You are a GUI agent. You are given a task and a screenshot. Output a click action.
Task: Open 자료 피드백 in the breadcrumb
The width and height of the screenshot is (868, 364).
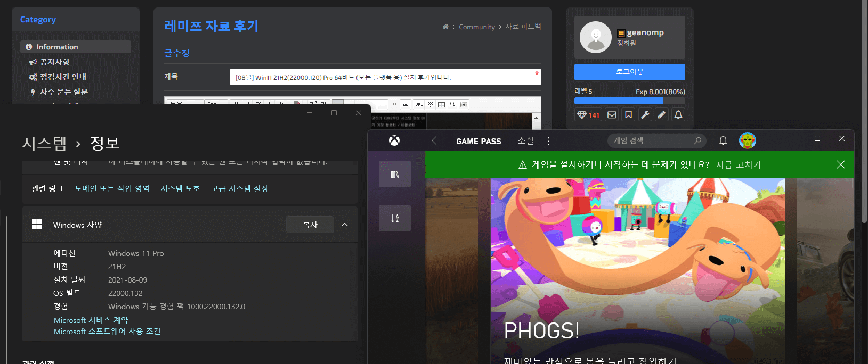tap(523, 27)
